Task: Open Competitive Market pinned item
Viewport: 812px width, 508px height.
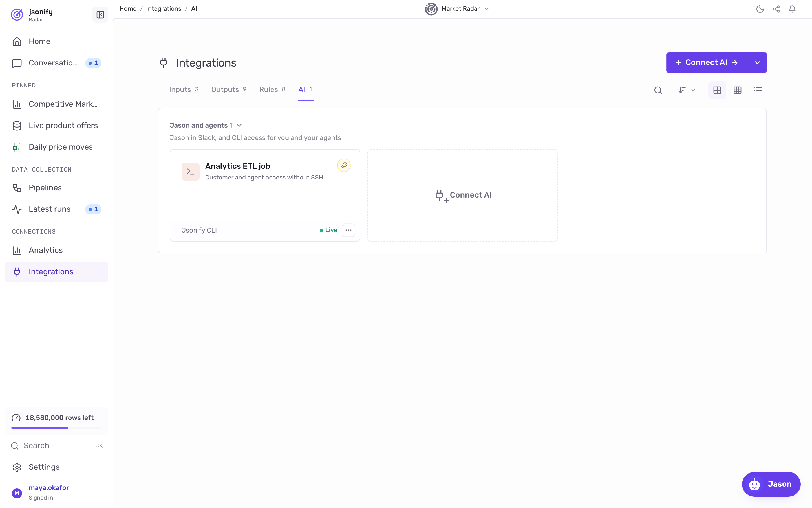Action: (x=56, y=104)
